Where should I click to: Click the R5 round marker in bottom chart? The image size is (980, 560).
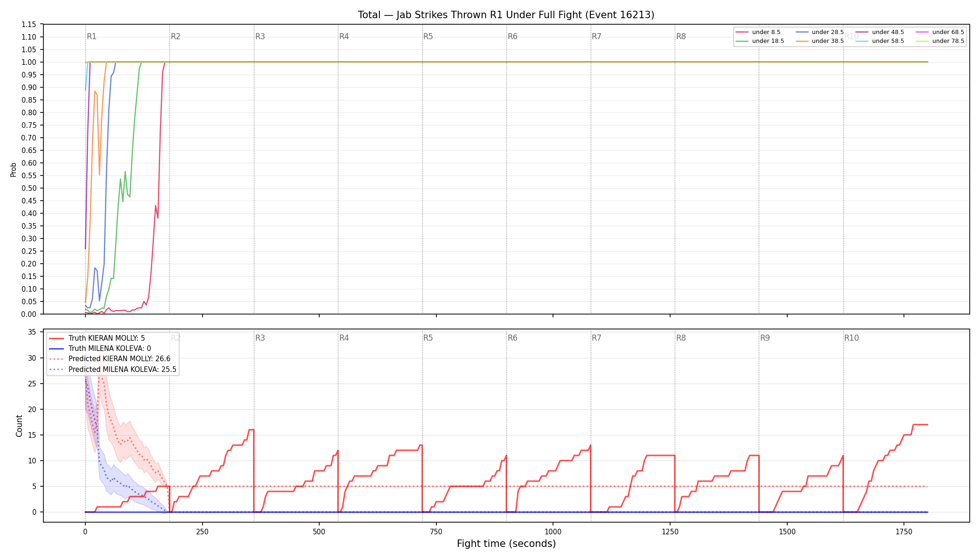(x=428, y=338)
